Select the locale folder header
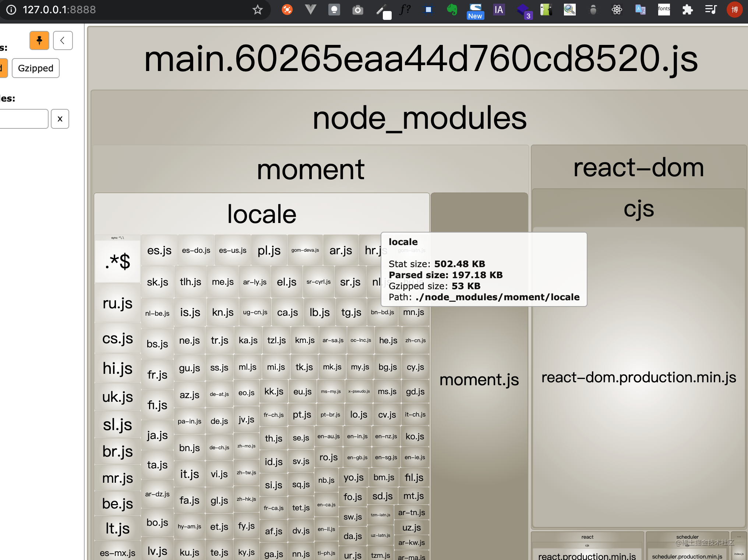This screenshot has width=748, height=560. (262, 214)
